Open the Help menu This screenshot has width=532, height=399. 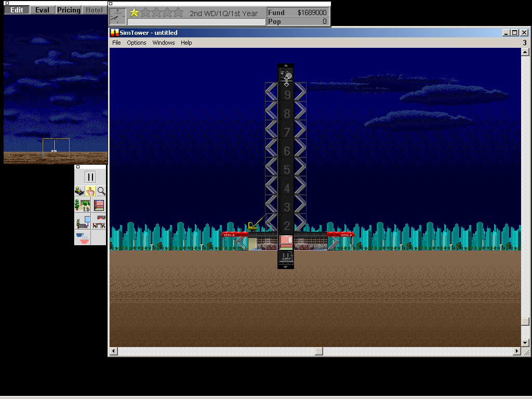pos(186,43)
